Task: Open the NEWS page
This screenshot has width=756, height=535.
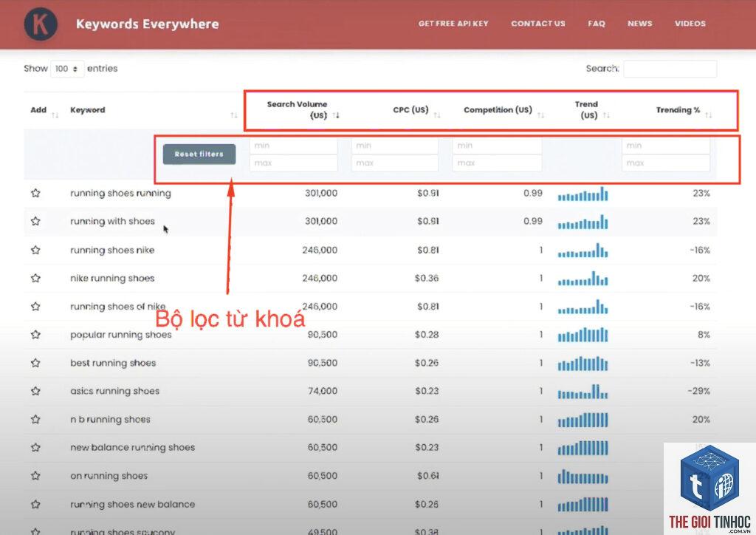Action: [640, 23]
